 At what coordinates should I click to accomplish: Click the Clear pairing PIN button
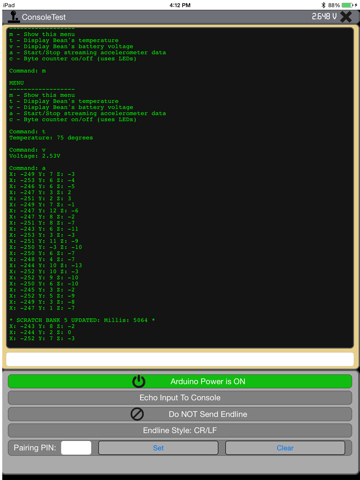[x=285, y=448]
